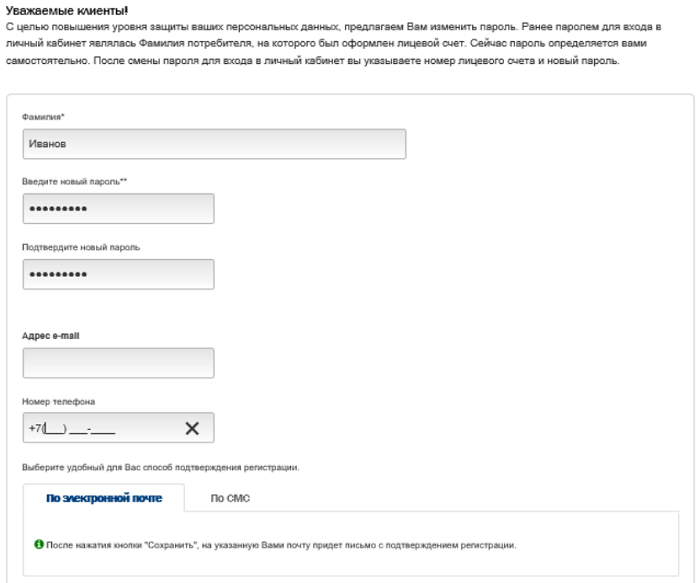Image resolution: width=700 pixels, height=583 pixels.
Task: Click the Подтвердите новый пароль label
Action: click(80, 247)
